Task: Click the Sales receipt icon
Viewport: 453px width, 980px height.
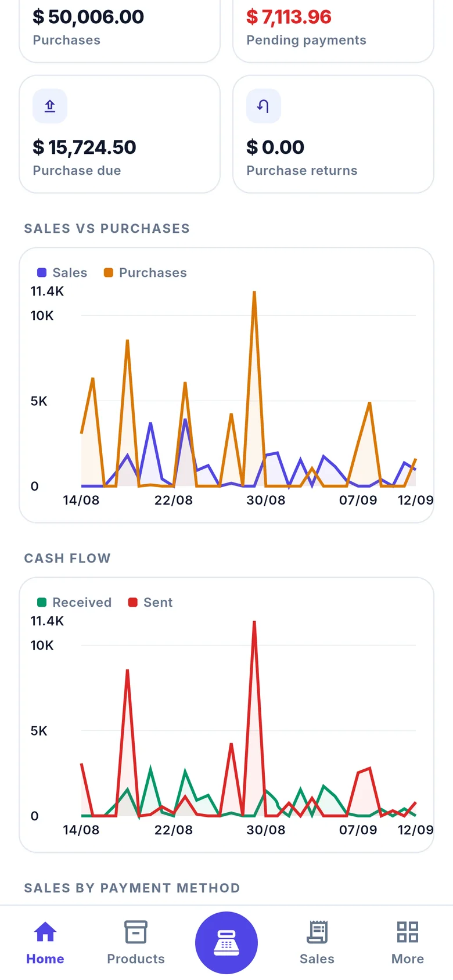Action: tap(317, 932)
